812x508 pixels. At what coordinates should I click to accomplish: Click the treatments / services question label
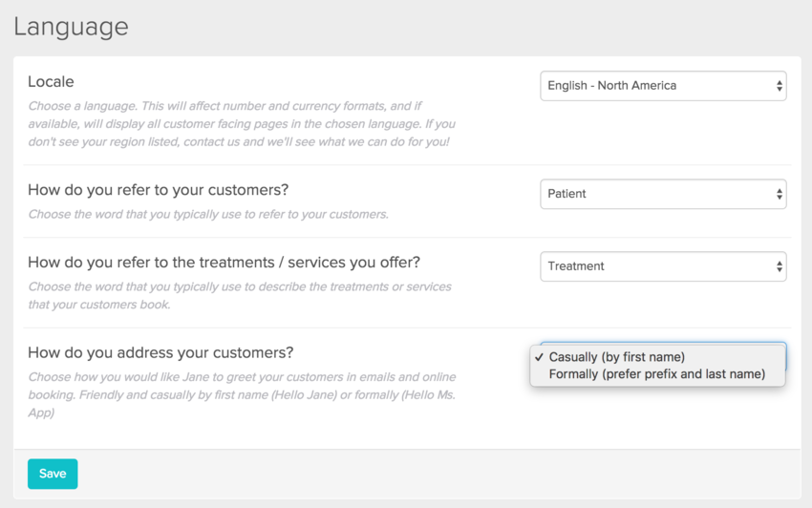[x=224, y=263]
